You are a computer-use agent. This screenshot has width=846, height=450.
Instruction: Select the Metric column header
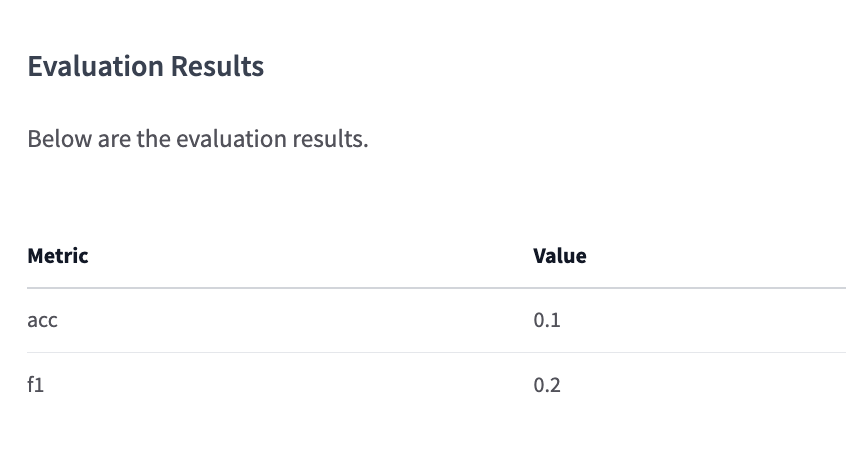pyautogui.click(x=58, y=256)
